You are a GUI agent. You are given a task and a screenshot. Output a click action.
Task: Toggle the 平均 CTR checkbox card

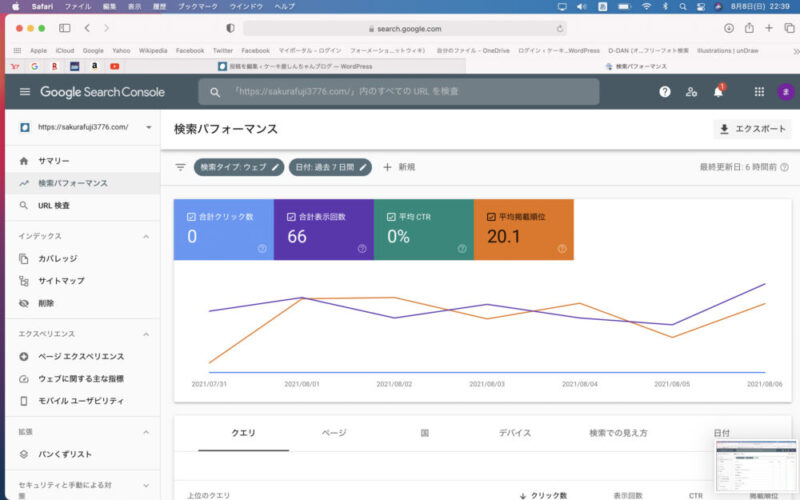(423, 230)
